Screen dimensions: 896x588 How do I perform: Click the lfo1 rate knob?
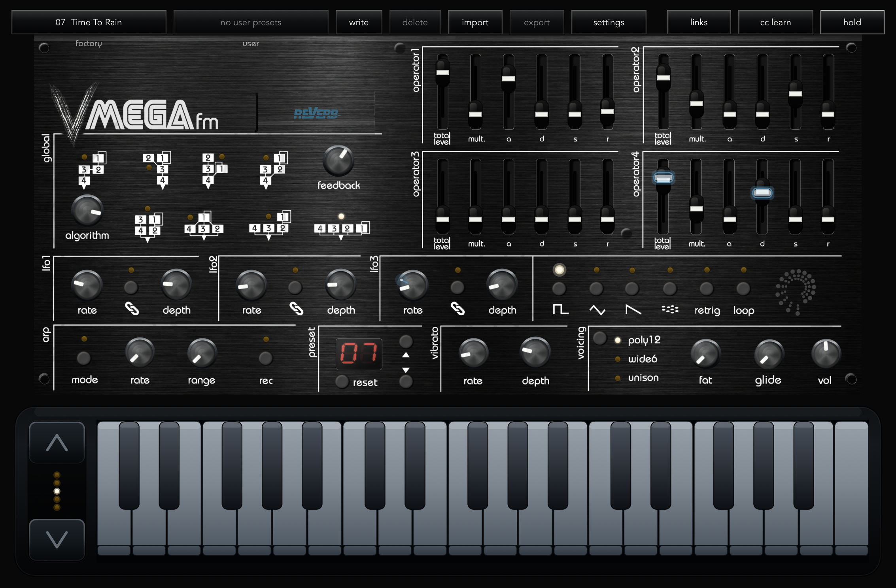tap(87, 285)
